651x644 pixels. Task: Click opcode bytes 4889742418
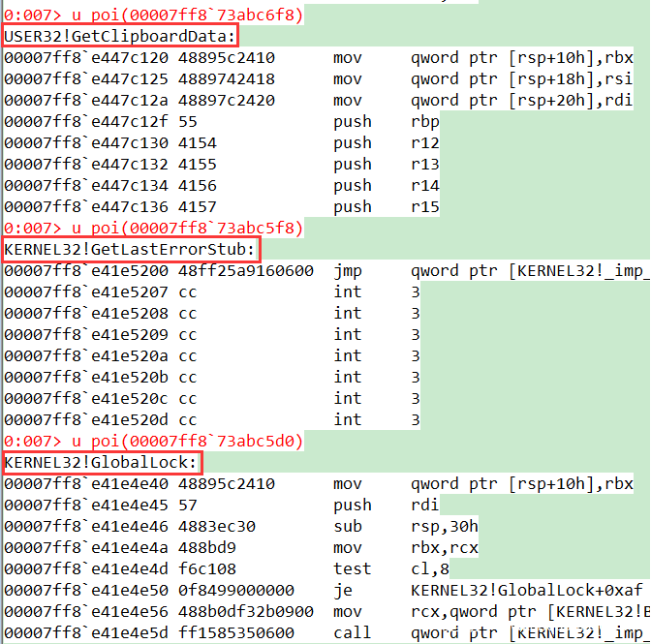click(227, 78)
